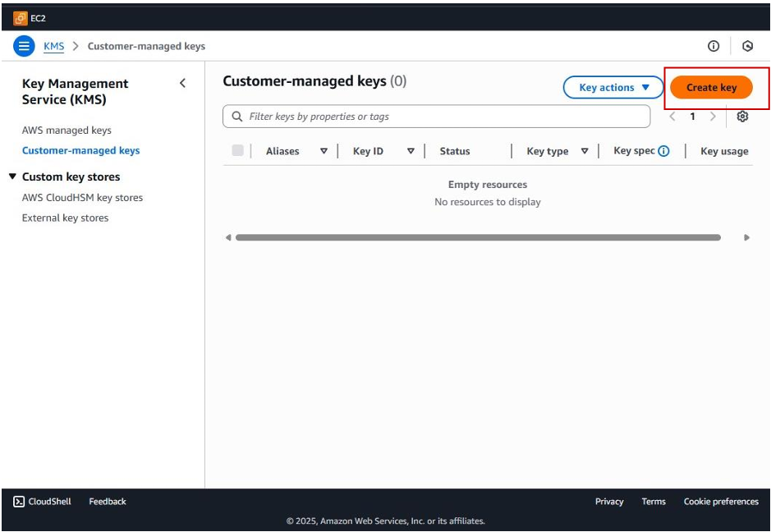Open Cookie preferences
Viewport: 771px width, 532px height.
point(721,502)
